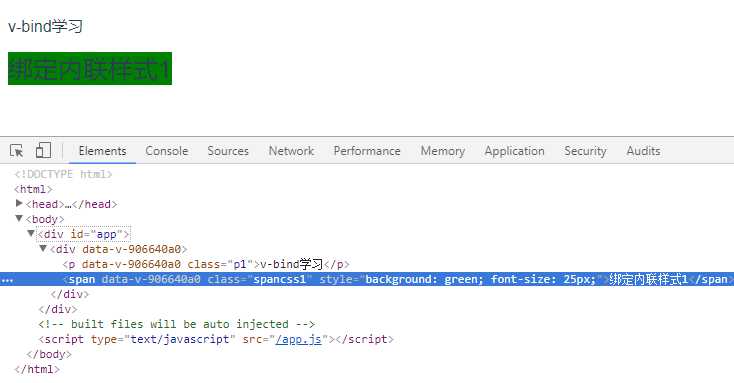
Task: Select the <head>…</head> node
Action: (x=72, y=204)
